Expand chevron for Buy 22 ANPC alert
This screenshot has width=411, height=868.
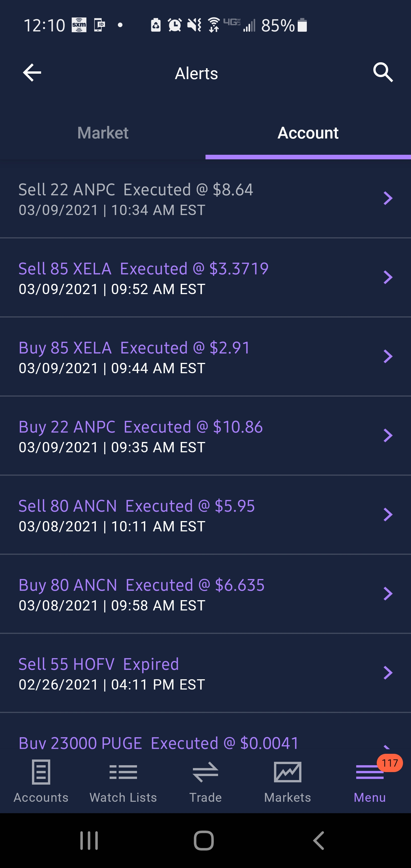click(388, 436)
